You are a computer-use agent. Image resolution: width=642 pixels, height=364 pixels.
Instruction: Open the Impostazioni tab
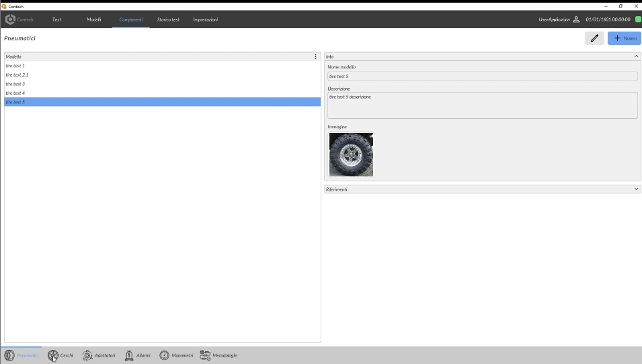[205, 19]
